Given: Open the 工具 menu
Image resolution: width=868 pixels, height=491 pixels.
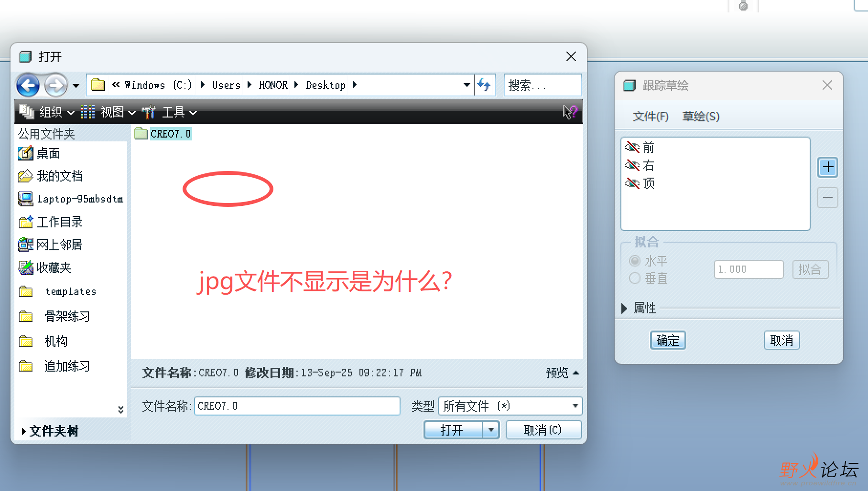Looking at the screenshot, I should [x=170, y=112].
